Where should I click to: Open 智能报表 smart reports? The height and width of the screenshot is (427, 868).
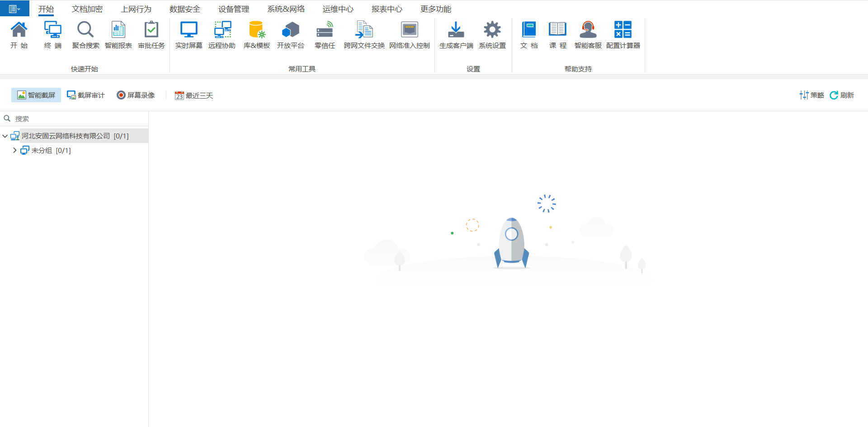pyautogui.click(x=118, y=35)
